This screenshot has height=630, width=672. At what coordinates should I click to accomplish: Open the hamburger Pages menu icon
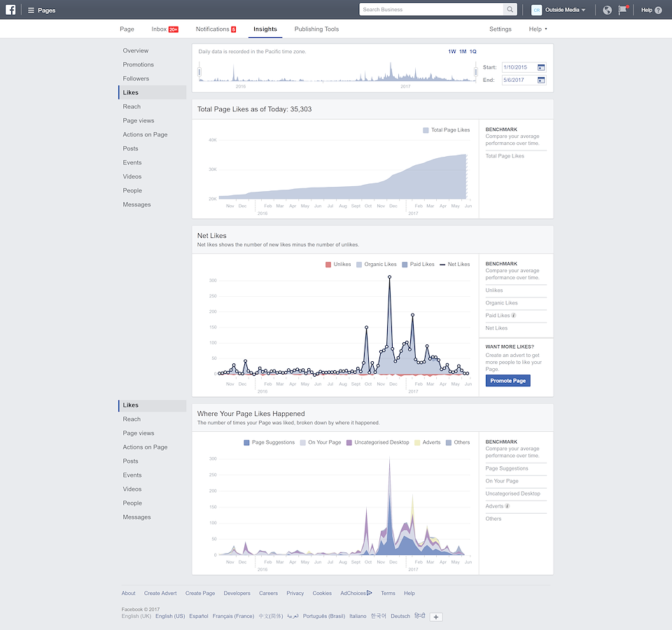pos(31,10)
